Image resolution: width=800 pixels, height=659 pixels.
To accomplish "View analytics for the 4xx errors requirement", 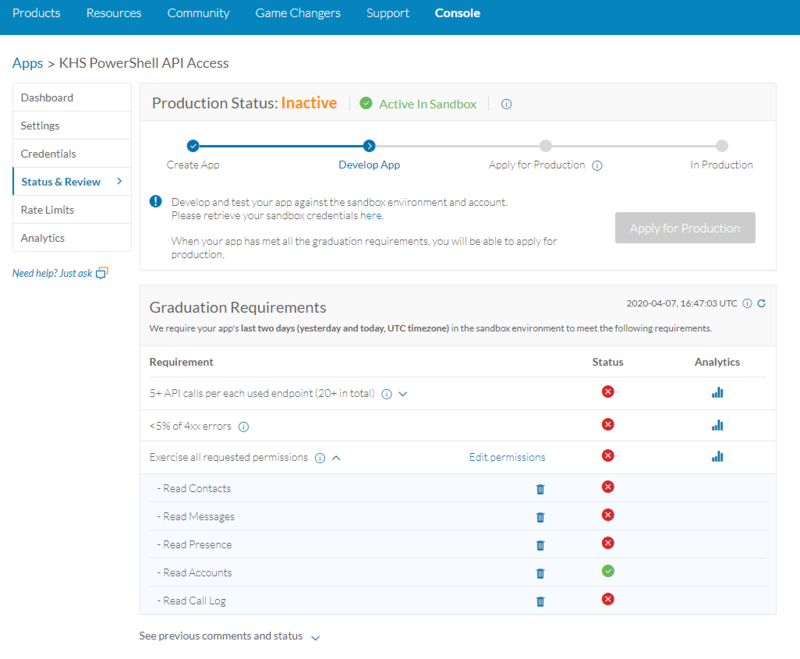I will pyautogui.click(x=717, y=424).
